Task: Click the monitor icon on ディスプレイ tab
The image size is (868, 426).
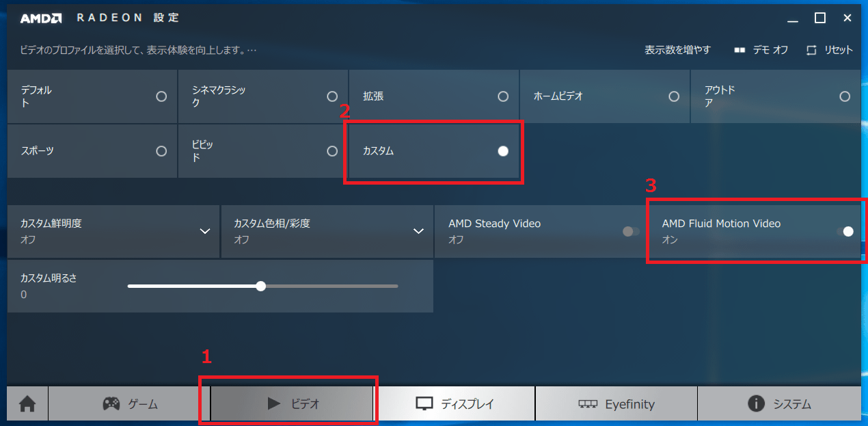Action: coord(425,404)
